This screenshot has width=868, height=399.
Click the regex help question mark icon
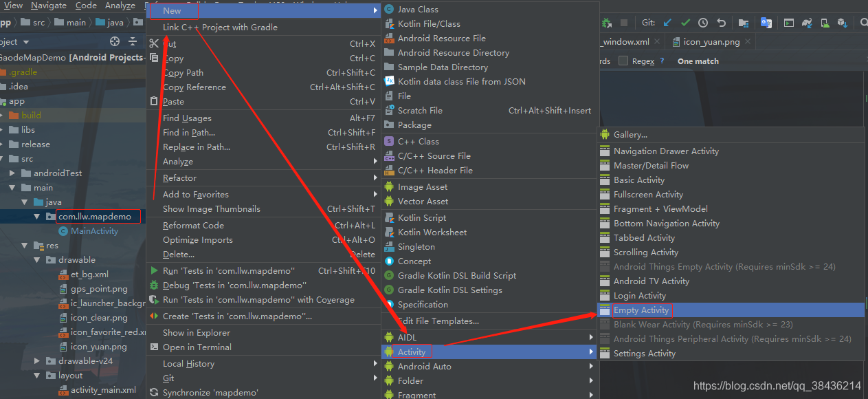point(662,61)
